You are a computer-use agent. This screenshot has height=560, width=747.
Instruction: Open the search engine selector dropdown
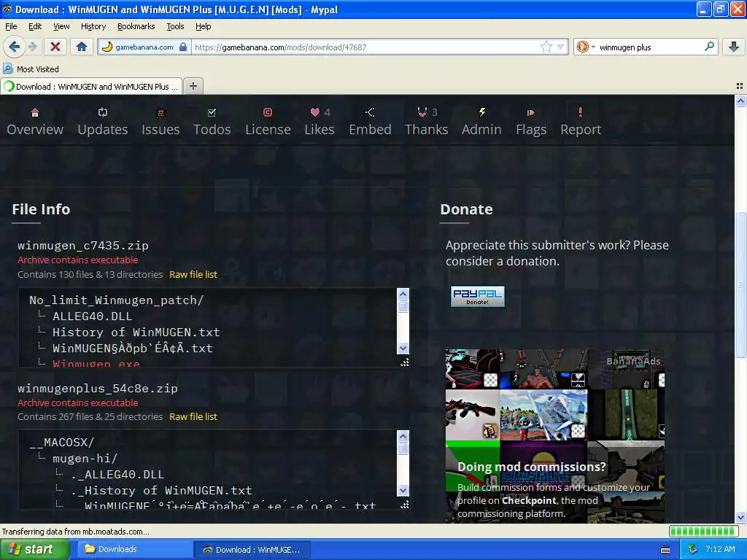tap(586, 47)
